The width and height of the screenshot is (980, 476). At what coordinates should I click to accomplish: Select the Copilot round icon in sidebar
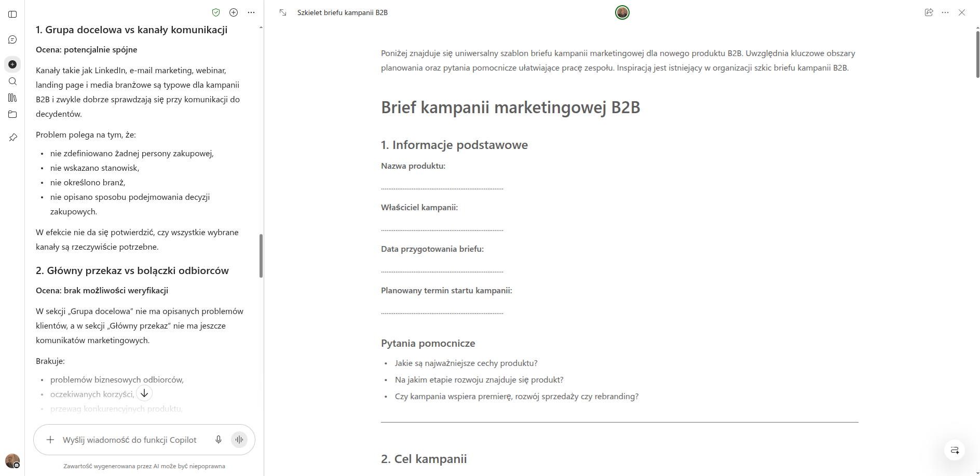12,64
